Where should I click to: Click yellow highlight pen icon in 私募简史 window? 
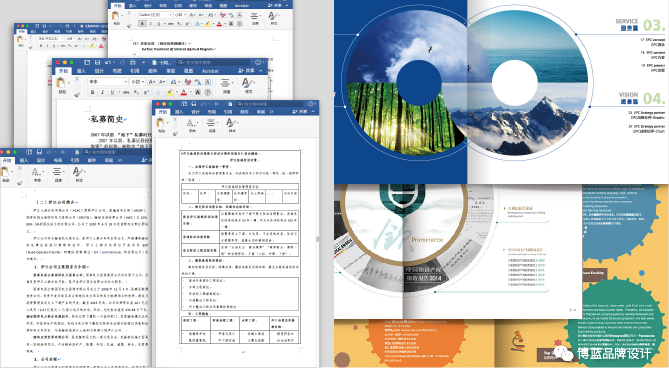[171, 92]
